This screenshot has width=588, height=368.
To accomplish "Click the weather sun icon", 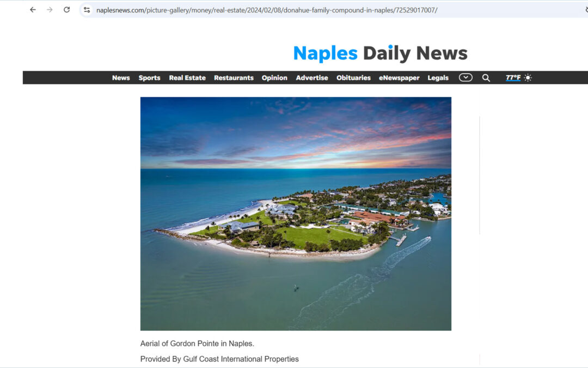I will 528,77.
